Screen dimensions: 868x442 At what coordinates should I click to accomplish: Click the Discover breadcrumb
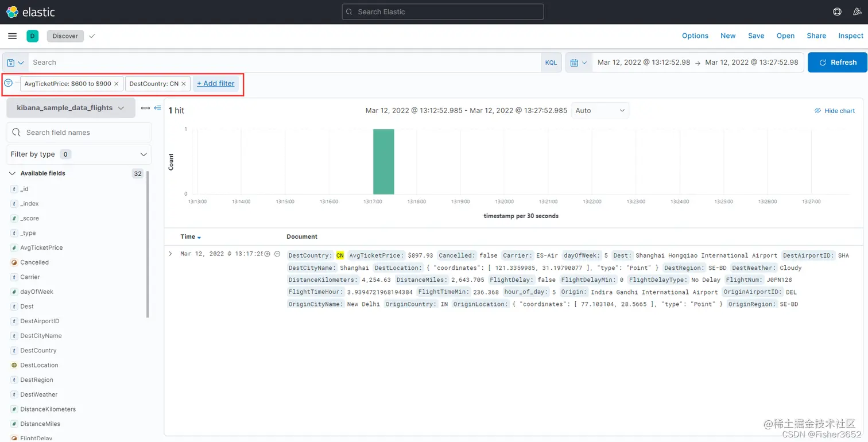tap(65, 36)
